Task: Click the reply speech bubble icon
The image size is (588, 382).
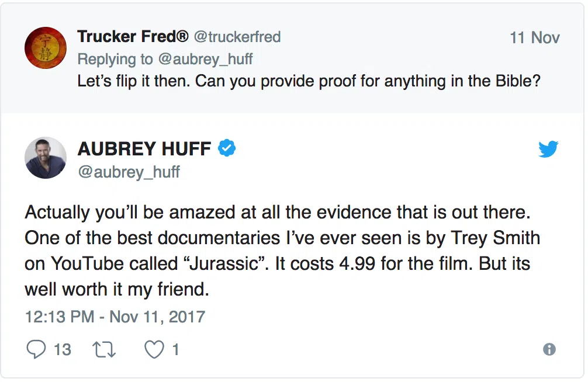Action: [36, 349]
